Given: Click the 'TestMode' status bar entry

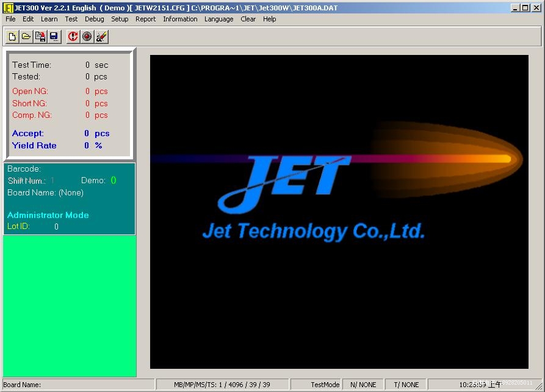Looking at the screenshot, I should (x=316, y=384).
